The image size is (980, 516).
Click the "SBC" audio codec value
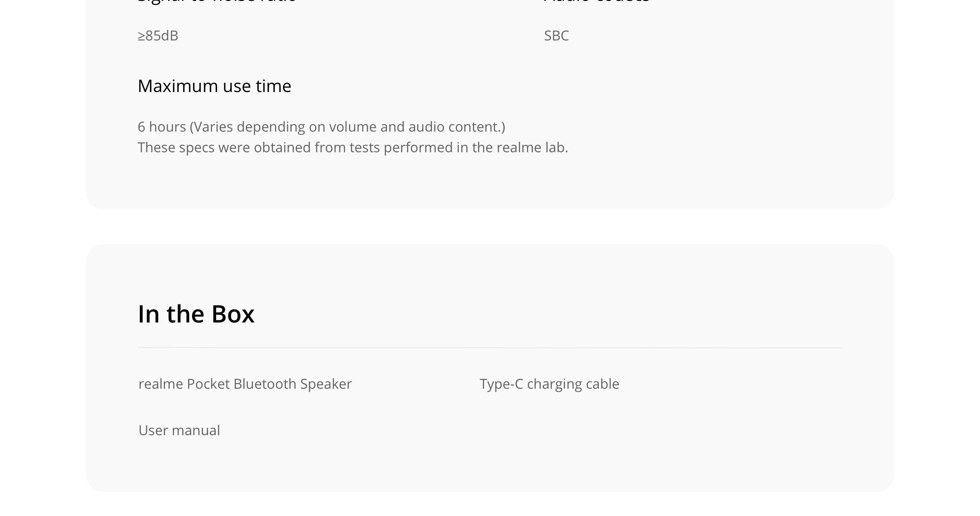pos(556,35)
